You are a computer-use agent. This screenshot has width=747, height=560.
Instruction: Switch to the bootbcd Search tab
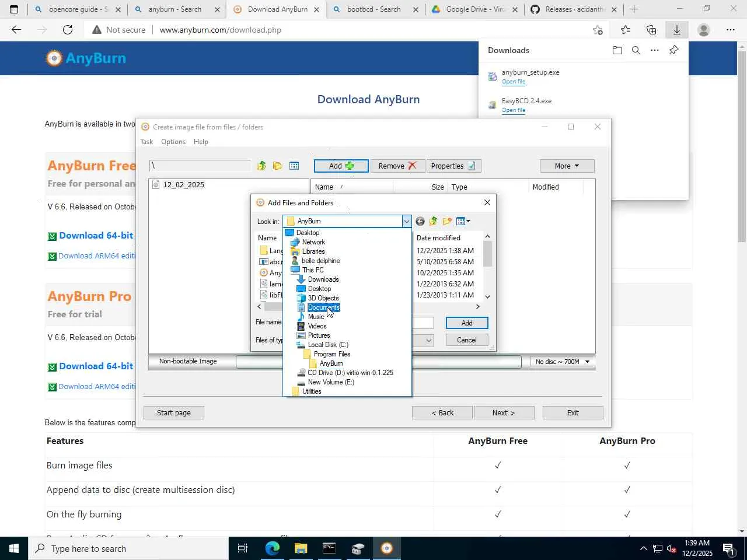374,9
